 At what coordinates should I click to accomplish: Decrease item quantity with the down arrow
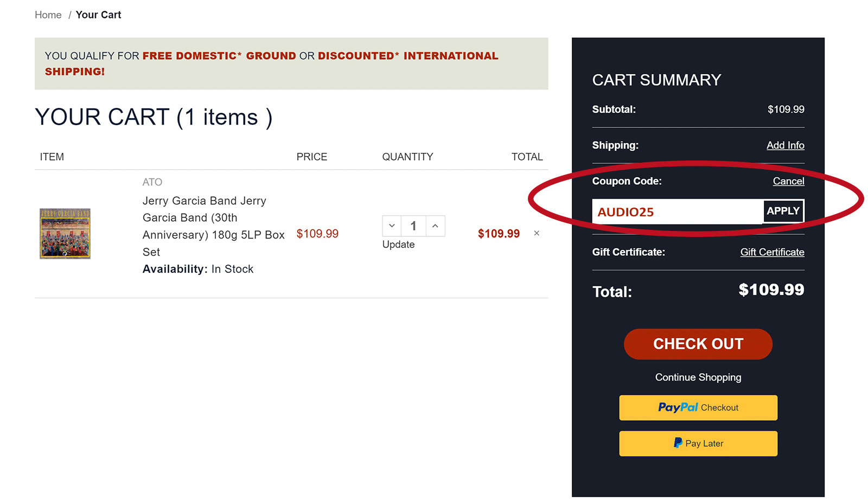click(x=392, y=226)
